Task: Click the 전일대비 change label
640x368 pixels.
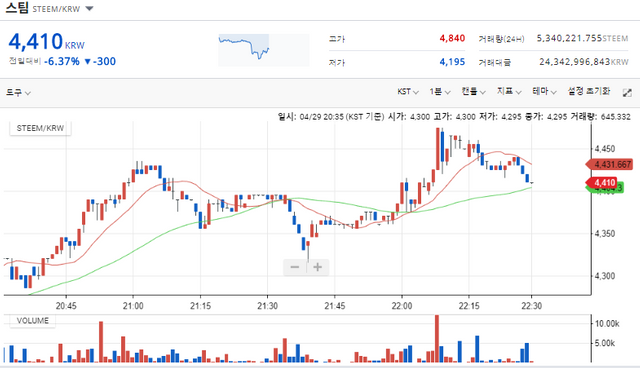Action: click(x=25, y=61)
